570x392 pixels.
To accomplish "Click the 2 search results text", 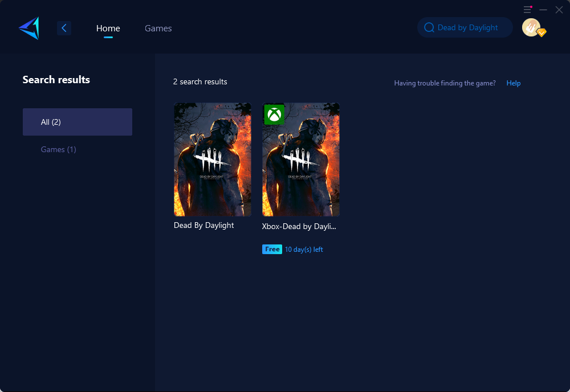I will click(x=200, y=81).
